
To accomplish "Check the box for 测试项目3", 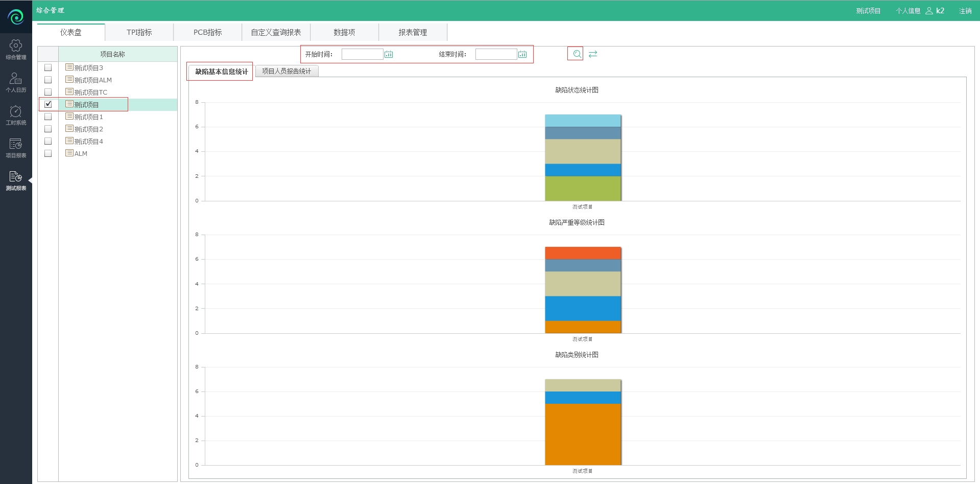I will (48, 67).
